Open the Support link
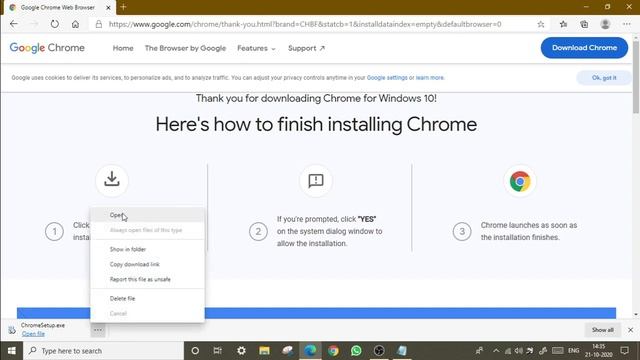The height and width of the screenshot is (360, 640). [x=306, y=48]
